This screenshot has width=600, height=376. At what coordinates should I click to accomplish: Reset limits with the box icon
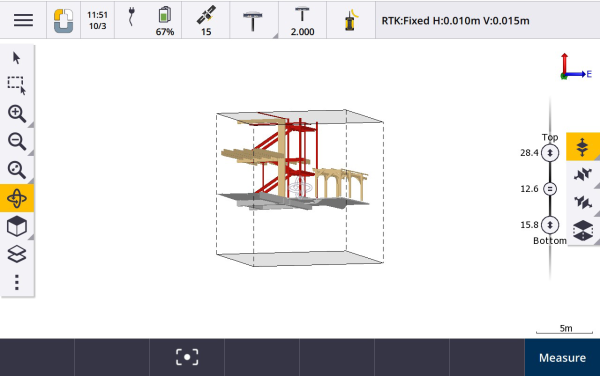pyautogui.click(x=583, y=230)
